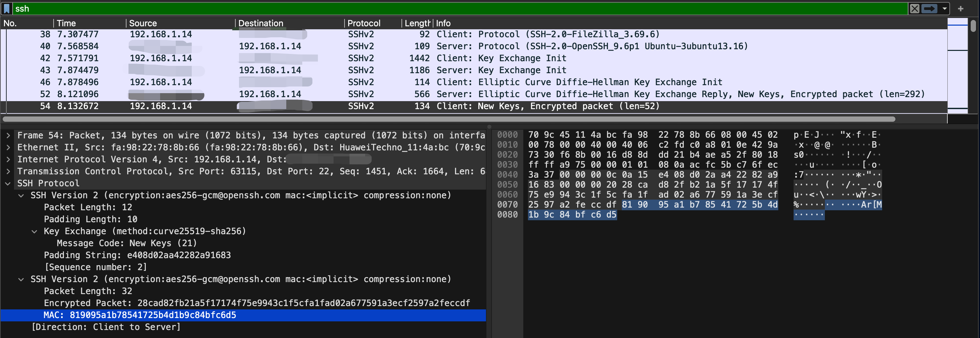
Task: Sort packets by Source column header
Action: 181,23
